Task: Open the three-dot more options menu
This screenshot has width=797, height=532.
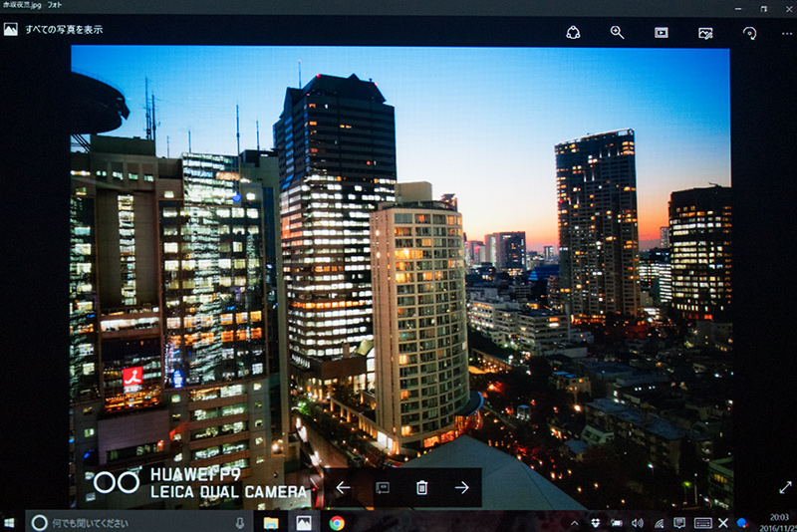Action: click(787, 34)
